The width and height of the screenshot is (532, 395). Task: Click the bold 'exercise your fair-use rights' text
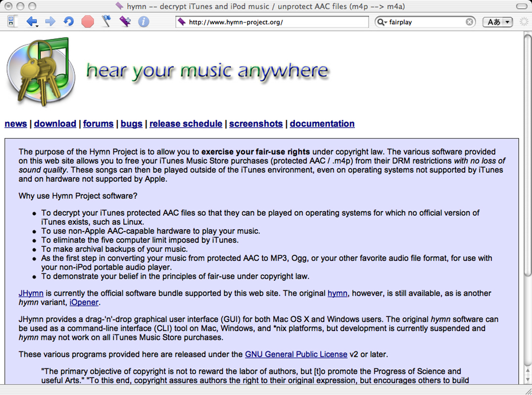coord(255,151)
